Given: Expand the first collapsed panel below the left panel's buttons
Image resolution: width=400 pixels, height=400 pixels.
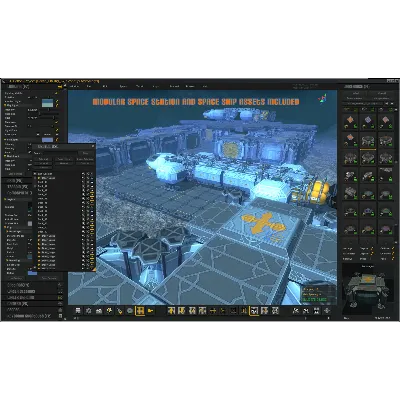Looking at the screenshot, I should click(x=32, y=285).
